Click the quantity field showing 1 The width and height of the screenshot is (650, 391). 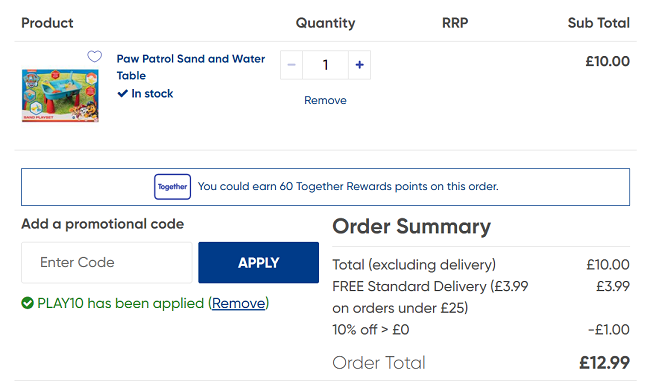point(325,65)
